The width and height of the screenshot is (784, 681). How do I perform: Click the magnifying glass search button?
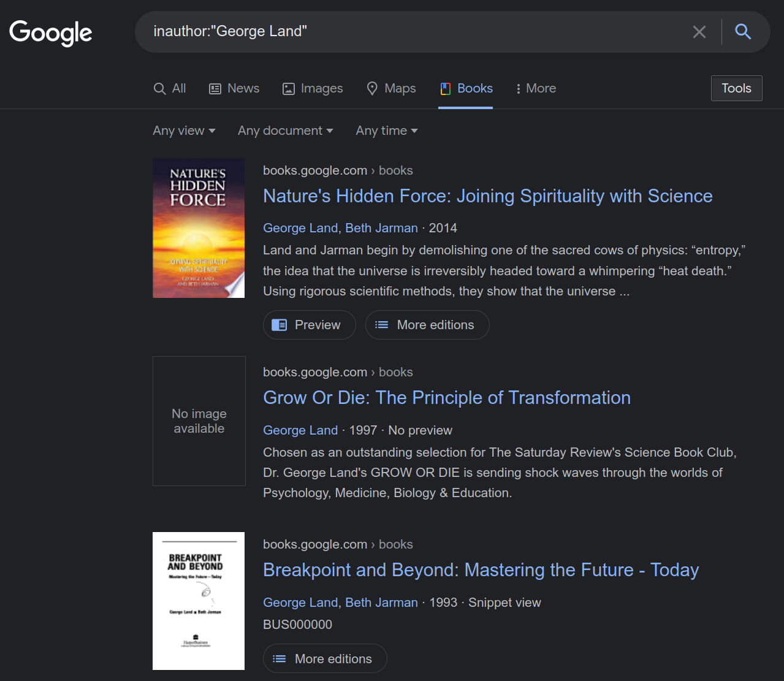click(743, 31)
